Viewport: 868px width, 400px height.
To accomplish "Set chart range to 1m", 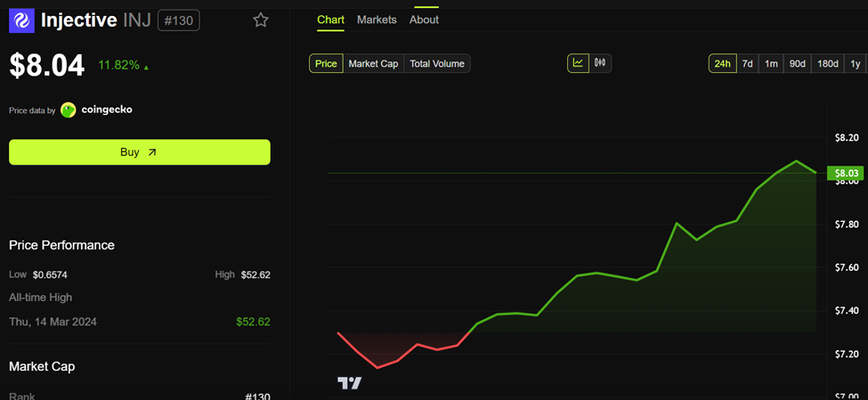I will click(771, 64).
